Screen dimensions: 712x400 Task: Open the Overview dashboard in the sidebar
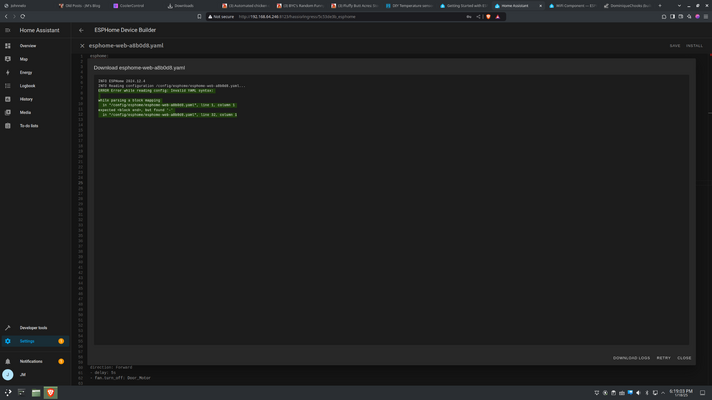pos(35,46)
